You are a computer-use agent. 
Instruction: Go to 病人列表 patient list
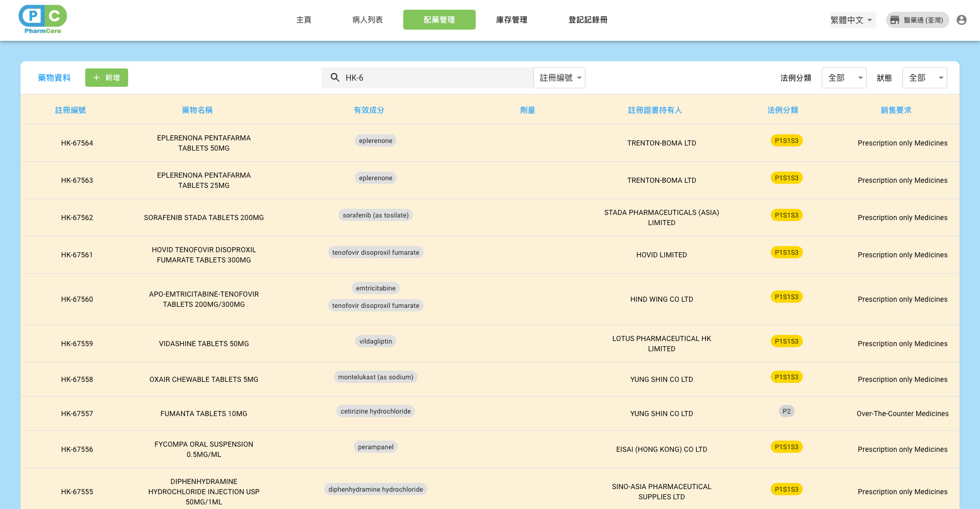pos(367,20)
